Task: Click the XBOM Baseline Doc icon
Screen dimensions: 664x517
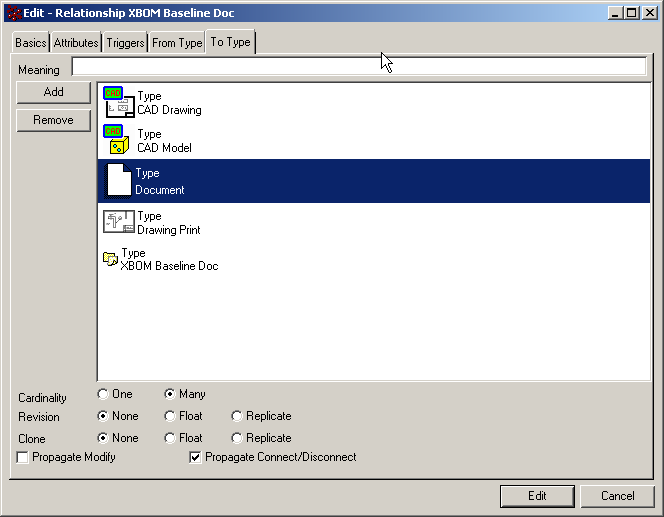Action: pos(110,260)
